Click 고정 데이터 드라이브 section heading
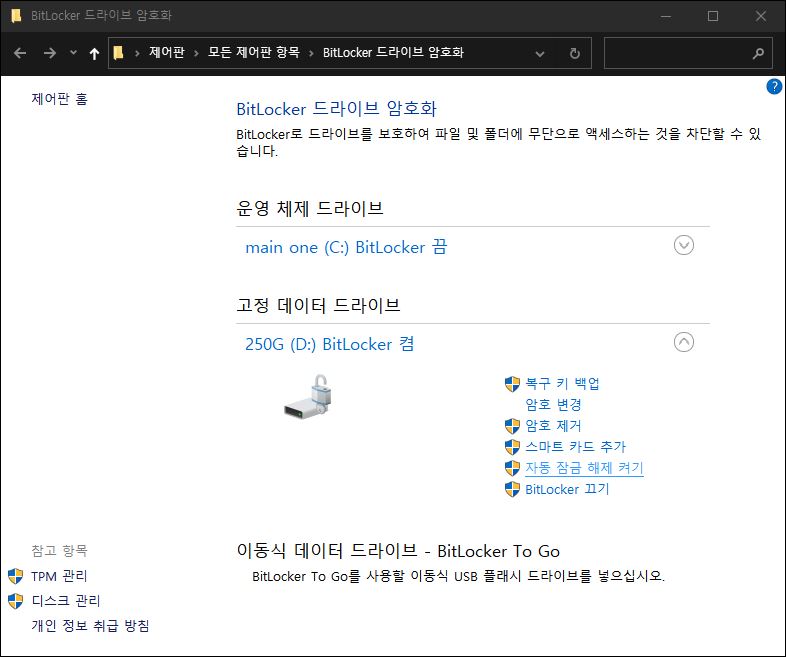The height and width of the screenshot is (657, 786). [318, 305]
